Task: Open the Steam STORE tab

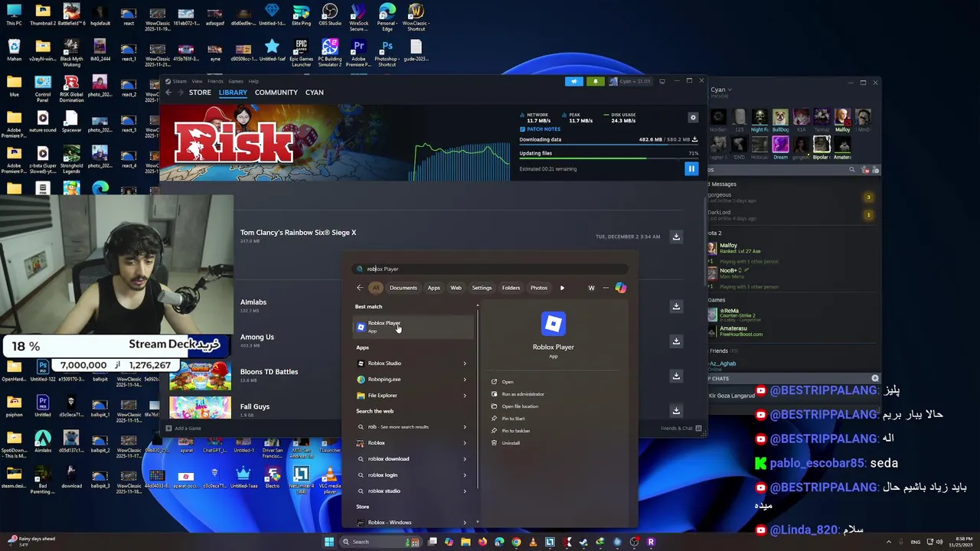Action: pyautogui.click(x=200, y=93)
